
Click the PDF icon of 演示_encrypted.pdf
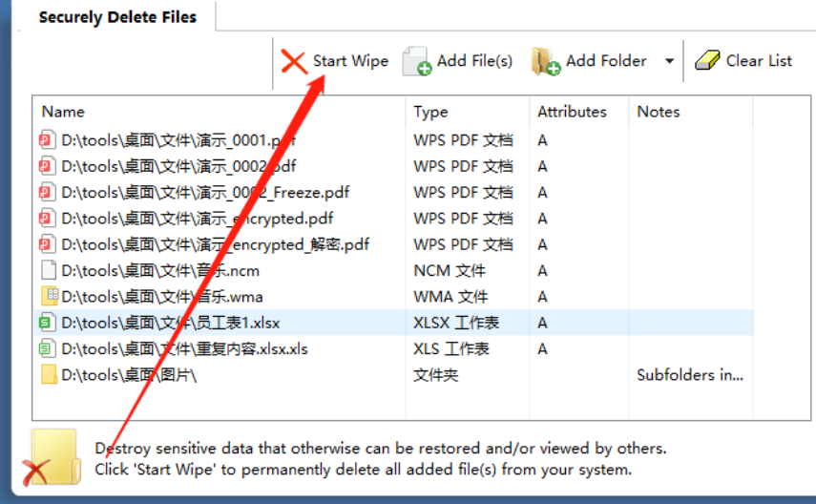click(47, 219)
